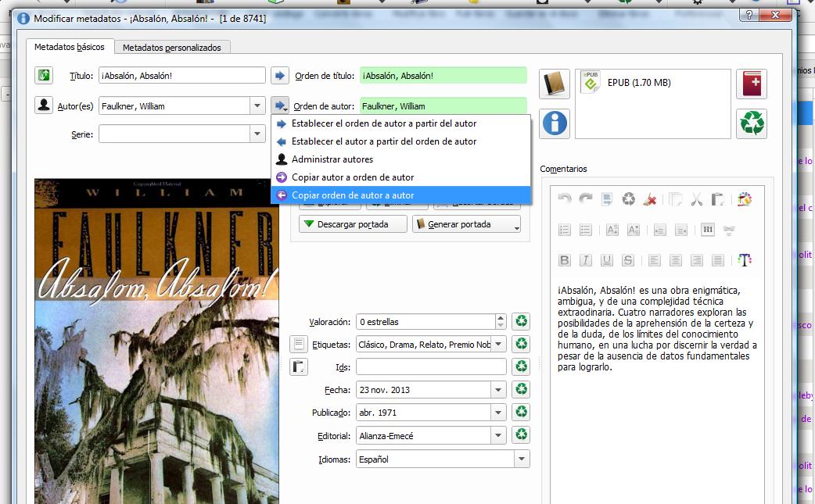Image resolution: width=815 pixels, height=504 pixels.
Task: Decrease indentation in comments
Action: click(x=659, y=230)
